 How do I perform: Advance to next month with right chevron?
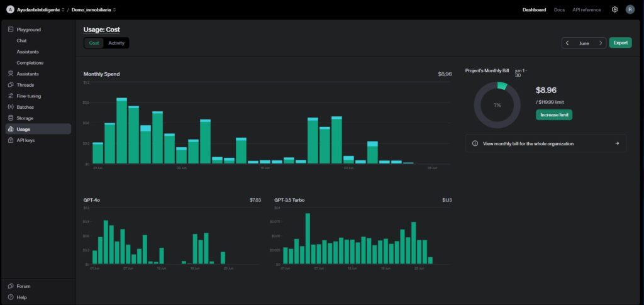601,43
